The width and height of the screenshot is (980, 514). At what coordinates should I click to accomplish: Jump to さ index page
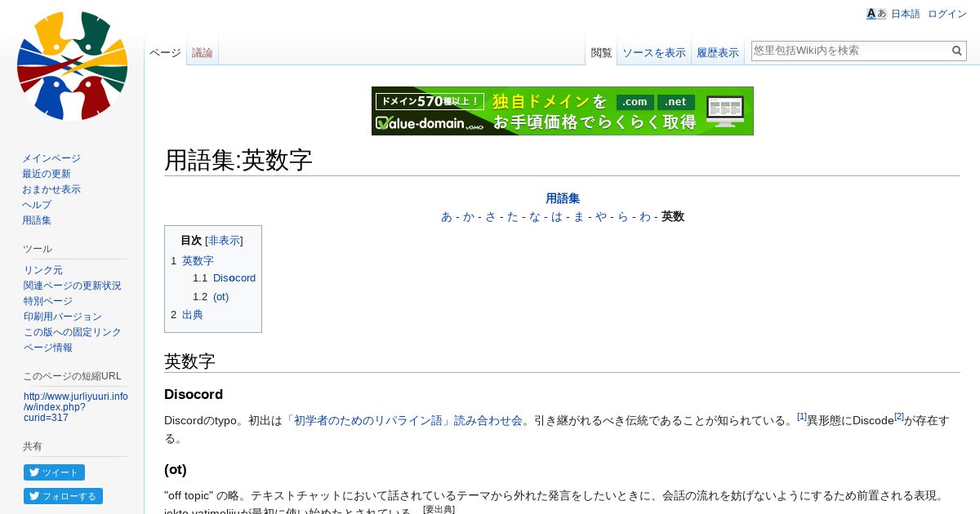490,217
